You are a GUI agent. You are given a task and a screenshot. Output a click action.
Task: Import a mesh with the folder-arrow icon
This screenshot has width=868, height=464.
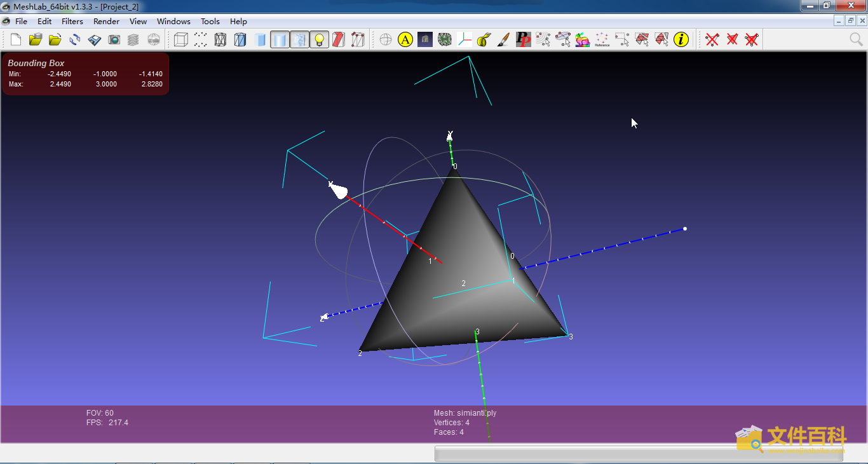pyautogui.click(x=55, y=40)
